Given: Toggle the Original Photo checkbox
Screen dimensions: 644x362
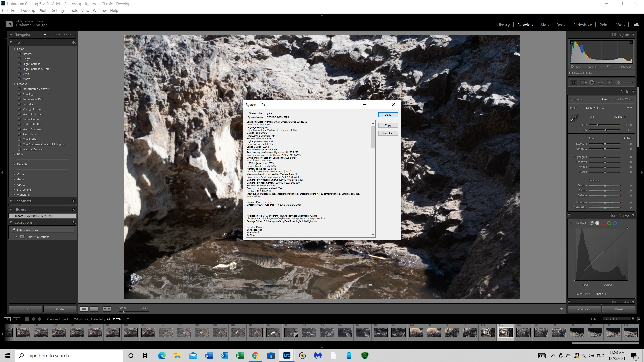Looking at the screenshot, I should (x=571, y=73).
